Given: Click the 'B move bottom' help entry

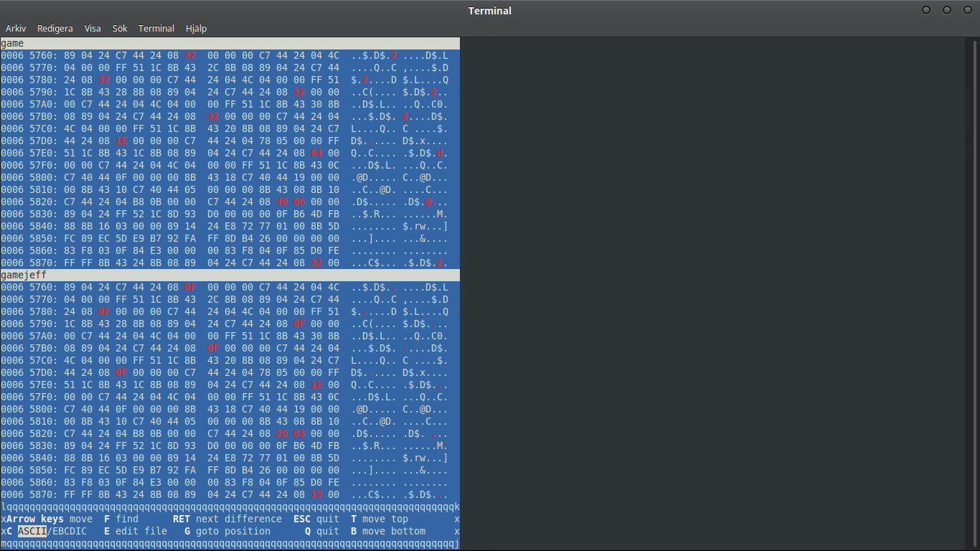Looking at the screenshot, I should (x=388, y=531).
